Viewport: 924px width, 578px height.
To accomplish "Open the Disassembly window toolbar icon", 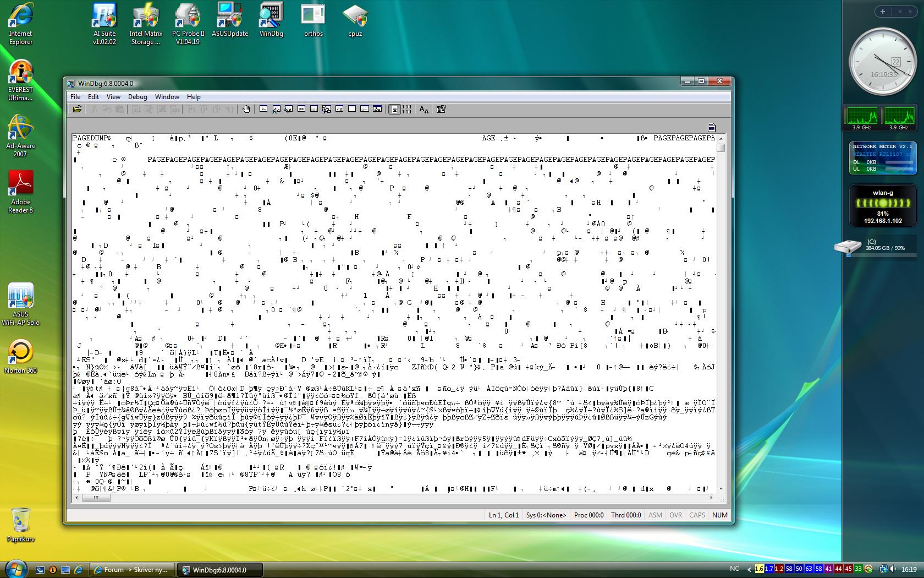I will (x=339, y=110).
